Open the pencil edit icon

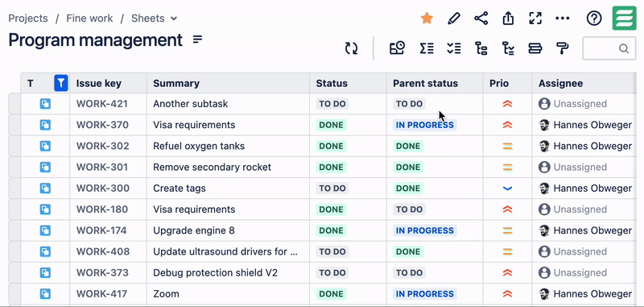[x=454, y=18]
